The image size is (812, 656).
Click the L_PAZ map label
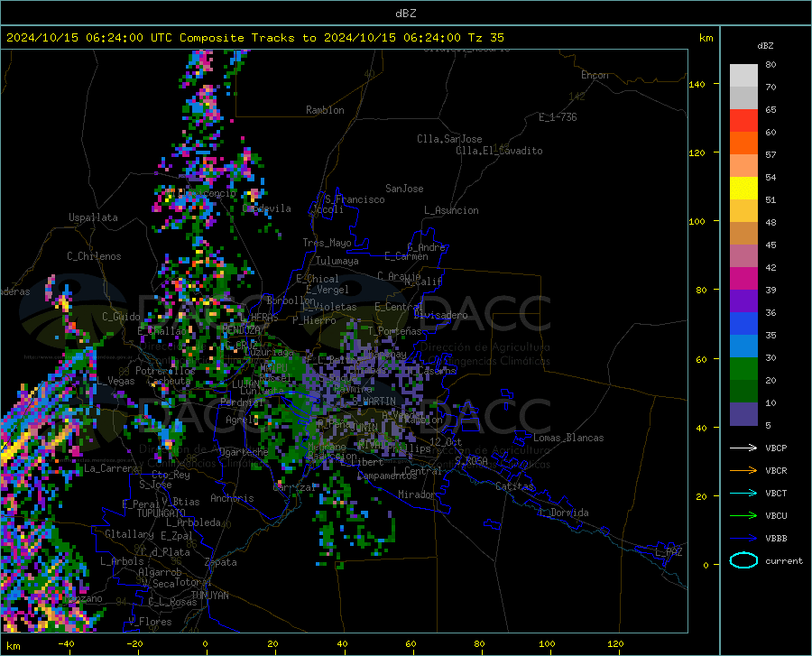(669, 552)
